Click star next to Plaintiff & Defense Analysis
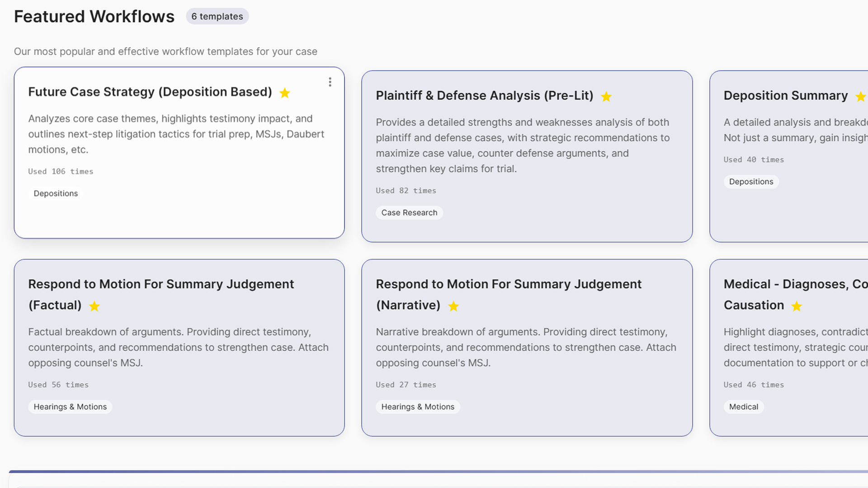The image size is (868, 488). point(606,97)
